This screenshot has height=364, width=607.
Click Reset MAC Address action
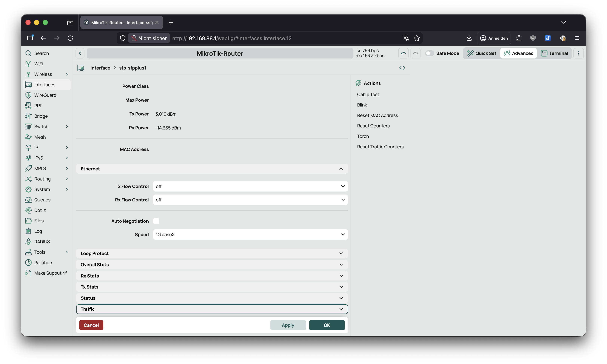tap(378, 115)
